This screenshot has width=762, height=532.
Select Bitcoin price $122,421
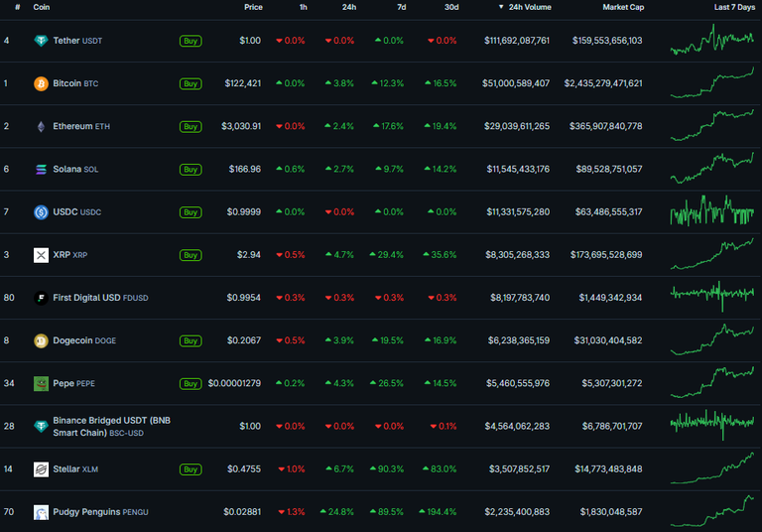click(242, 83)
